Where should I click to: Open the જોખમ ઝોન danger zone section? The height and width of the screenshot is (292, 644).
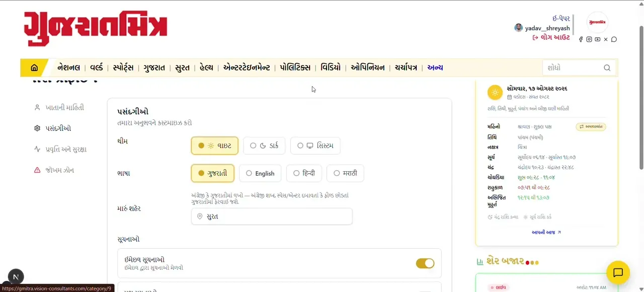pyautogui.click(x=54, y=170)
